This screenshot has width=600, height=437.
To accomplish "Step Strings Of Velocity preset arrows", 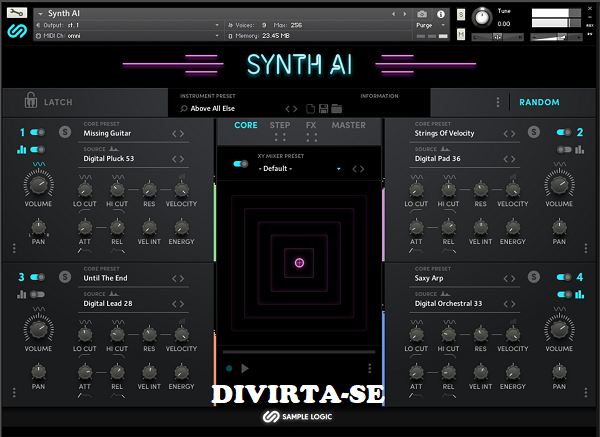I will pyautogui.click(x=509, y=134).
